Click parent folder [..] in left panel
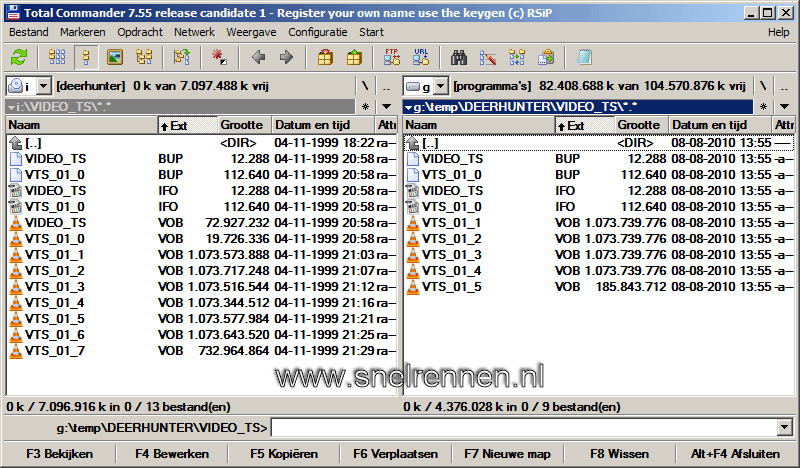This screenshot has width=800, height=468. pos(202,143)
